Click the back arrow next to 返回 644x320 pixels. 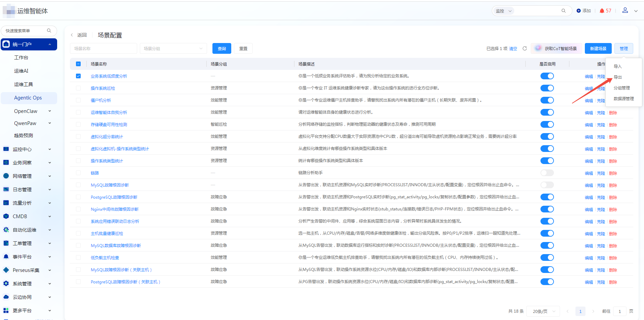coord(72,35)
